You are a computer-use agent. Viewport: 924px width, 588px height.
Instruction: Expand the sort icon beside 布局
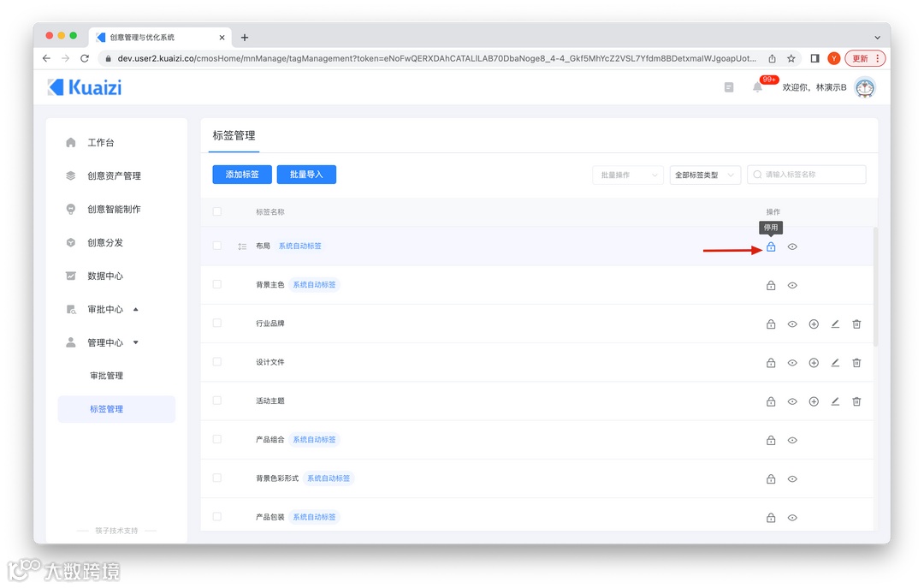point(242,246)
